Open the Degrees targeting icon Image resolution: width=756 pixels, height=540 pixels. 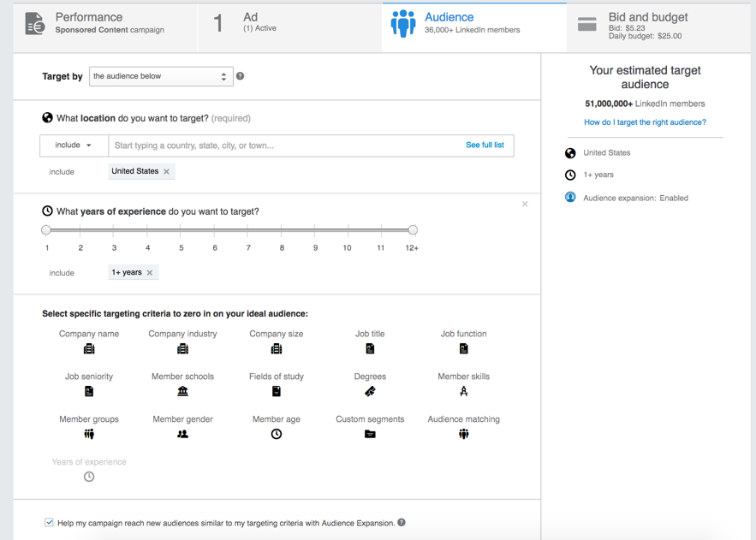click(370, 391)
